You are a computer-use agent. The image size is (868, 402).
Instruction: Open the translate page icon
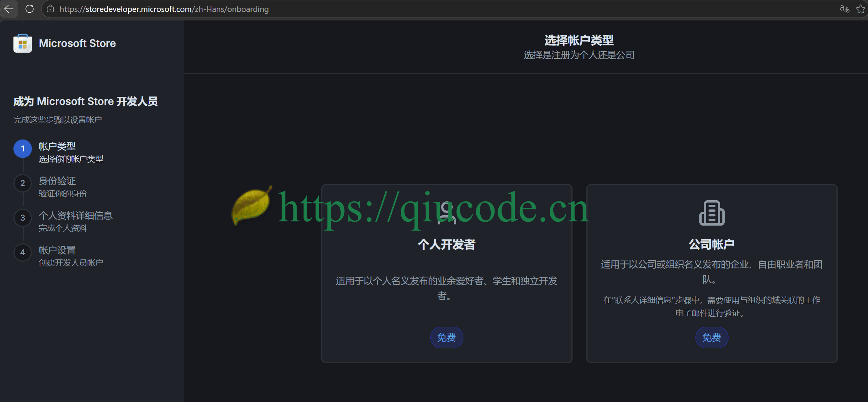pyautogui.click(x=845, y=9)
